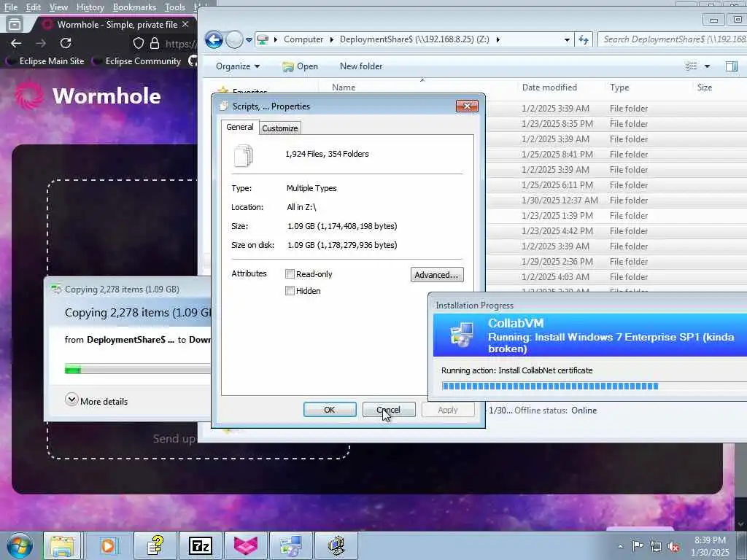This screenshot has width=747, height=560.
Task: Expand More details in copy dialog
Action: (x=97, y=401)
